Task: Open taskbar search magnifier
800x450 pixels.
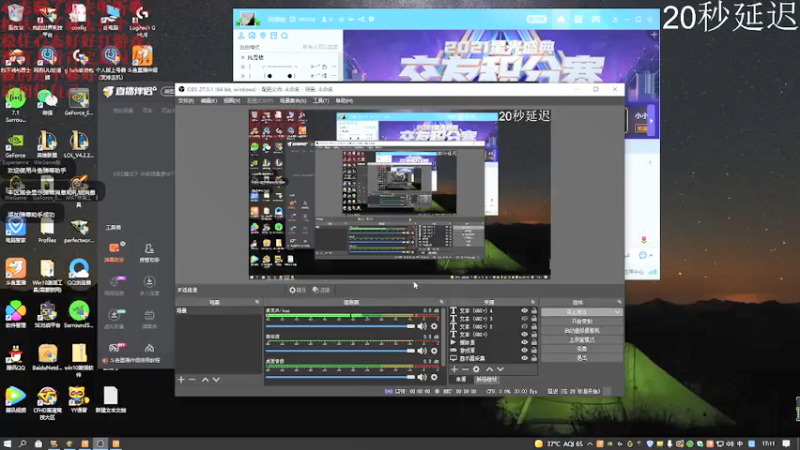Action: click(x=22, y=444)
